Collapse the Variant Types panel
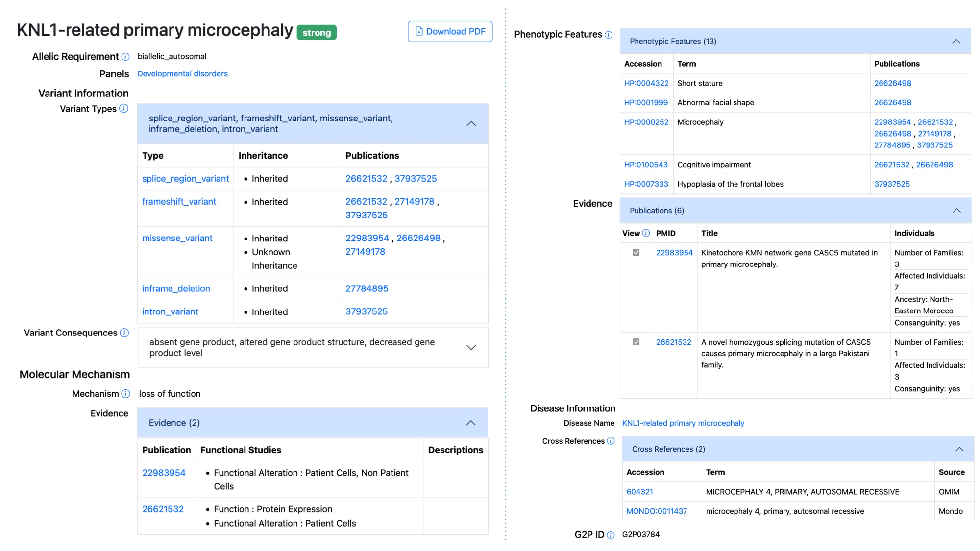980x551 pixels. click(x=471, y=124)
